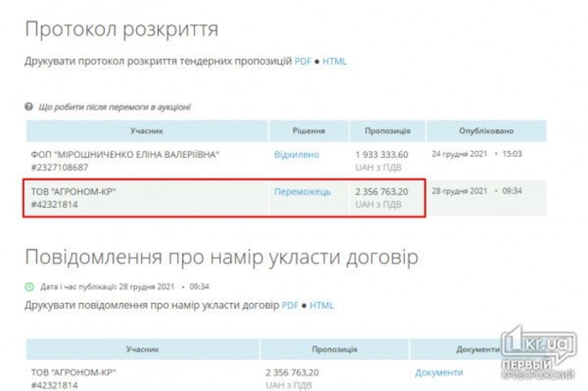Select the 'Учасник' header in protocol table

[x=147, y=131]
